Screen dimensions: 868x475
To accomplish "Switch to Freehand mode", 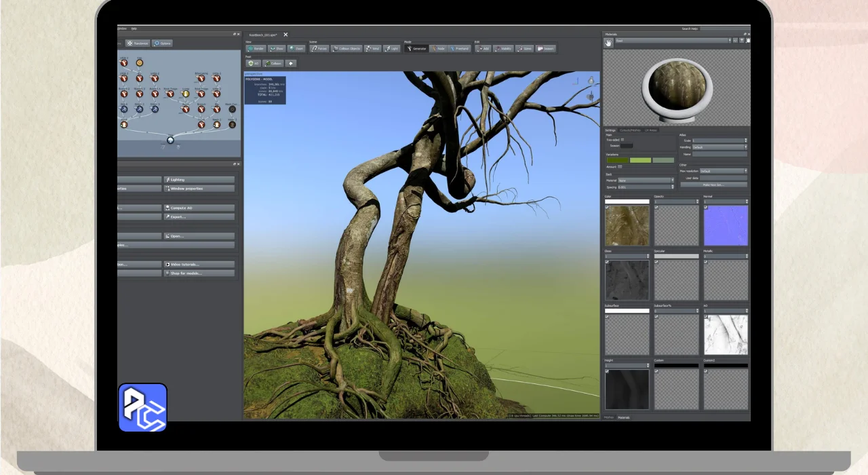I will 460,48.
